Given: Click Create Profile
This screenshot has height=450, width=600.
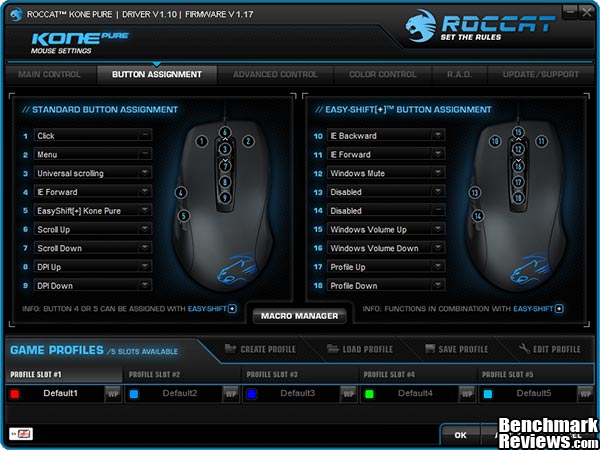Looking at the screenshot, I should (x=260, y=349).
